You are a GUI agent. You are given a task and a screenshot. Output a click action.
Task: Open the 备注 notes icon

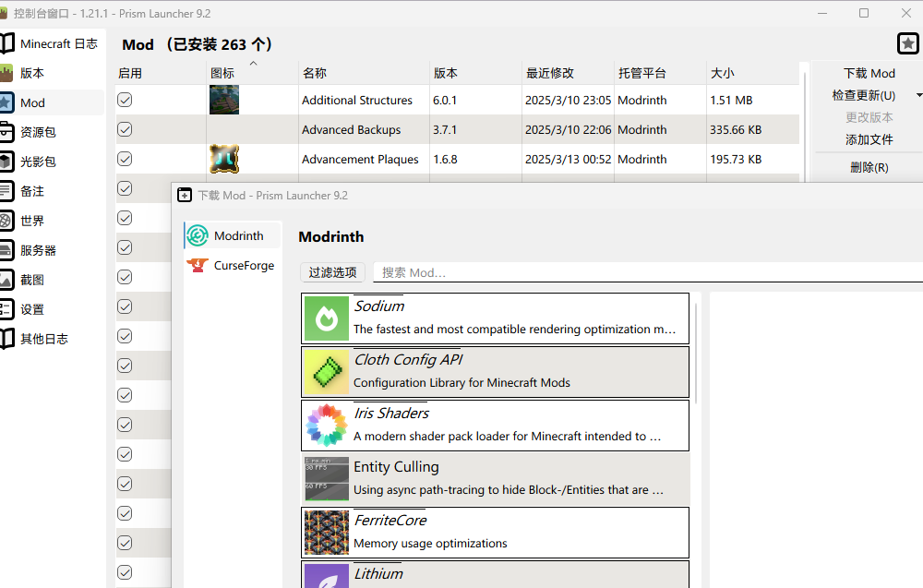[x=6, y=191]
